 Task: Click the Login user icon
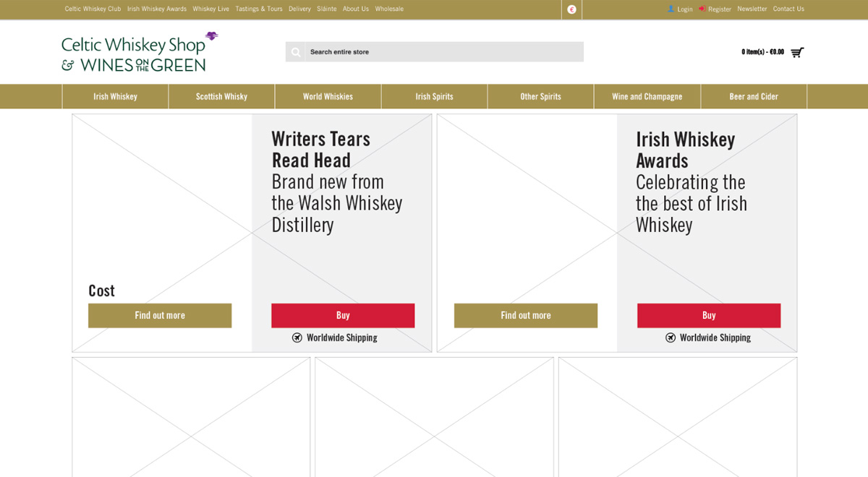(671, 9)
